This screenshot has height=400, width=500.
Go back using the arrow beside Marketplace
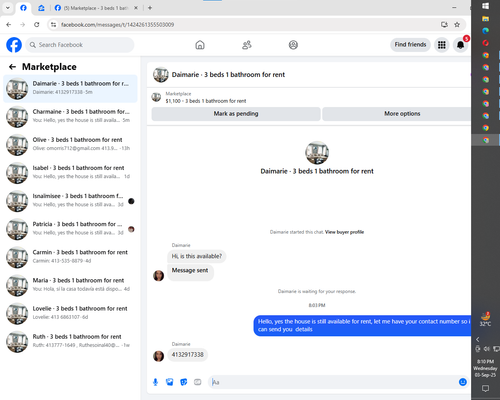(x=12, y=67)
